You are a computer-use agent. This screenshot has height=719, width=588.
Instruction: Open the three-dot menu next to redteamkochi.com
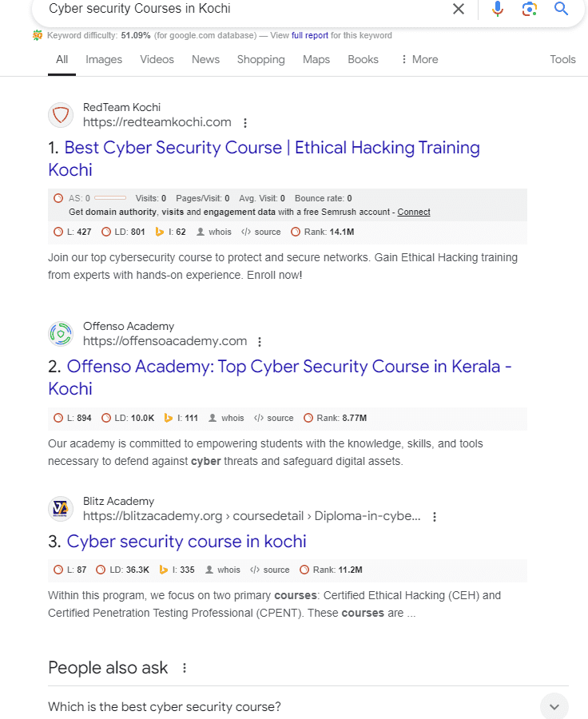[x=245, y=123]
